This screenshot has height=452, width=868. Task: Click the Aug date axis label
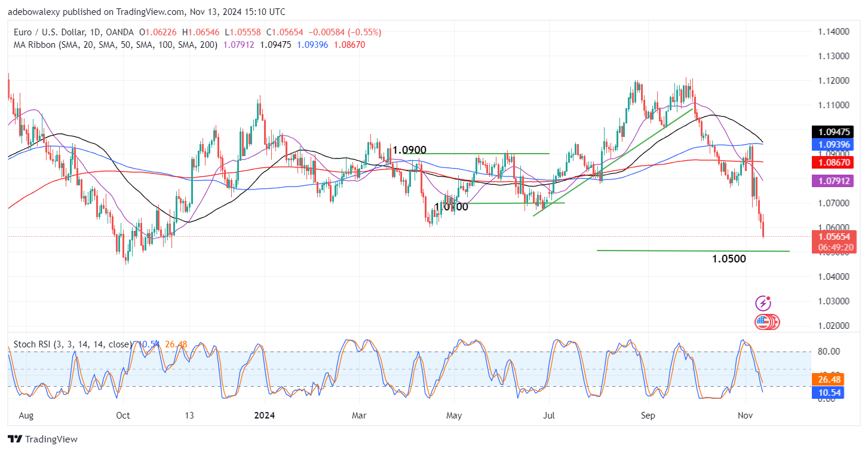[27, 414]
